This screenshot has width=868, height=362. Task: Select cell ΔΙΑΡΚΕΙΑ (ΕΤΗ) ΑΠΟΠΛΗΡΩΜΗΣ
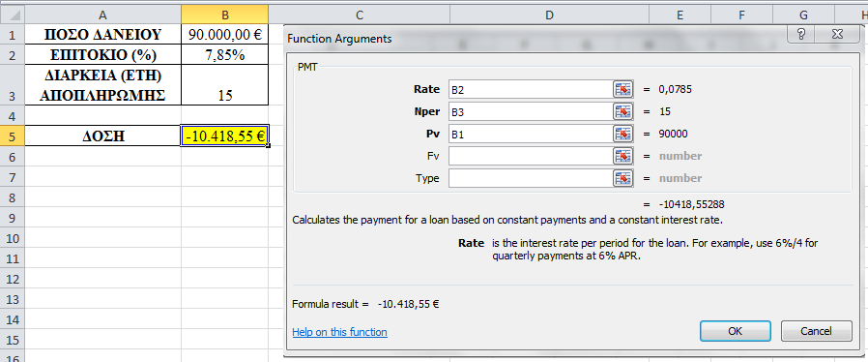pos(103,85)
